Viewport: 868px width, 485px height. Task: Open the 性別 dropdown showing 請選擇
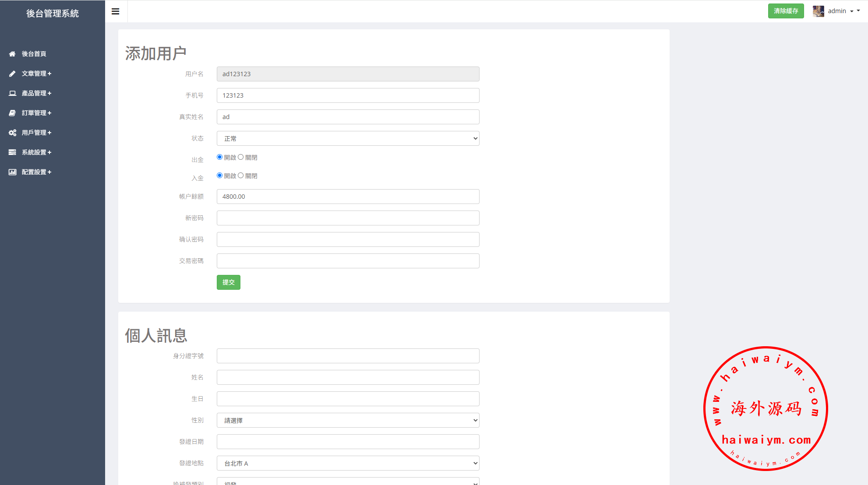coord(348,420)
